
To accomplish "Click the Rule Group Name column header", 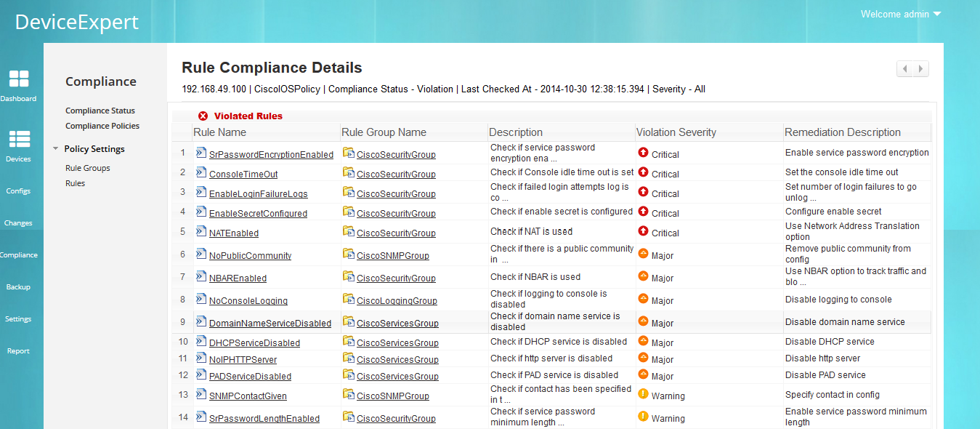I will [x=384, y=132].
